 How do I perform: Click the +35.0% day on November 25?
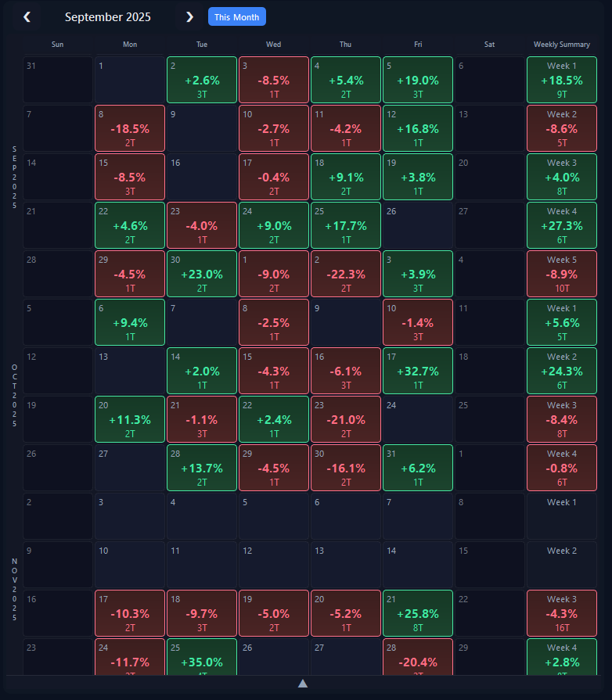pyautogui.click(x=201, y=661)
